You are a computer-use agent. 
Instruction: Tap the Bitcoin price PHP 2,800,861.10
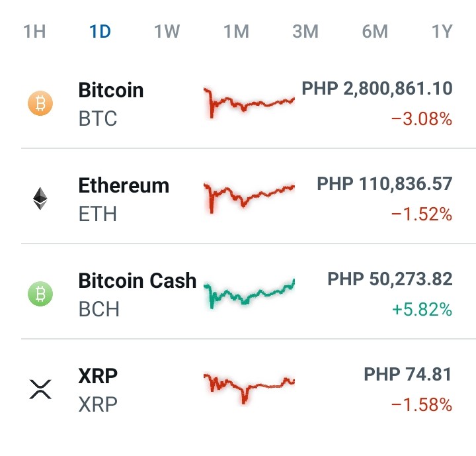click(x=377, y=89)
